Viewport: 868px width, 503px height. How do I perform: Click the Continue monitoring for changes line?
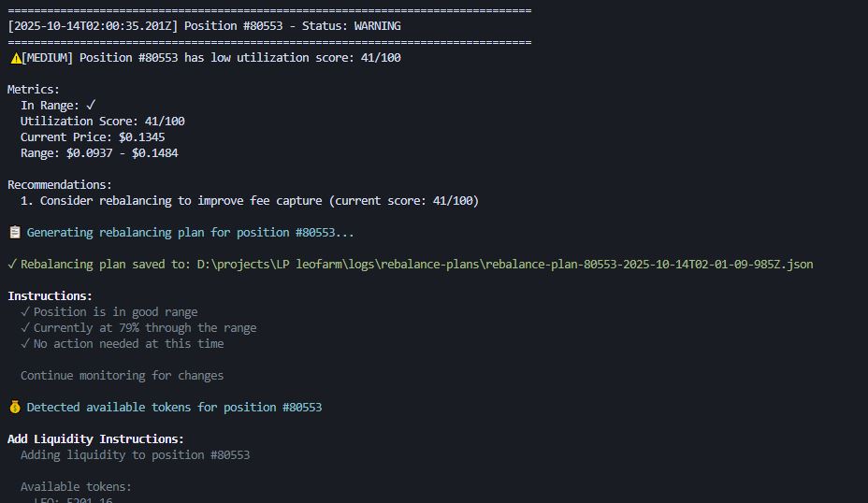pos(122,376)
